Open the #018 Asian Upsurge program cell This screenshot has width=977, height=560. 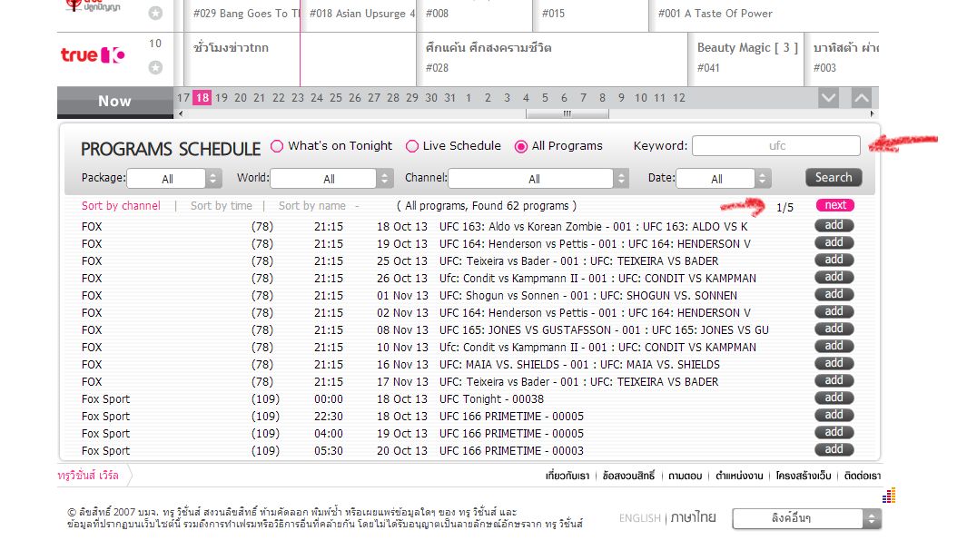coord(359,15)
